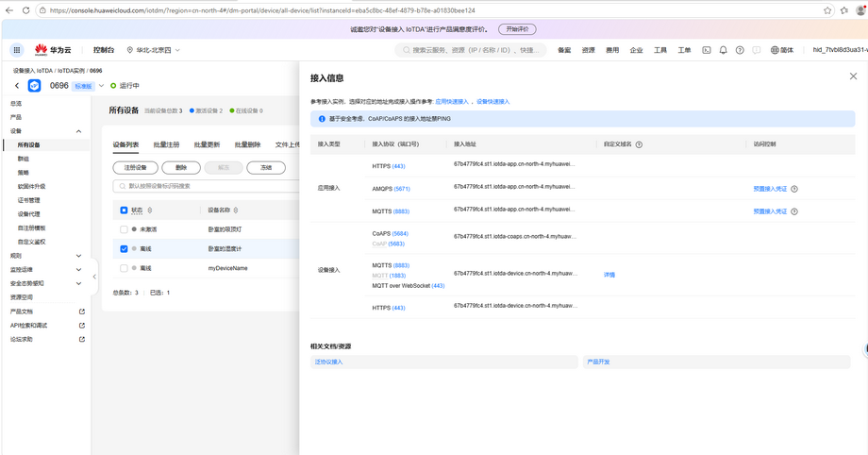
Task: Collapse the 设备 sidebar section
Action: pos(78,131)
